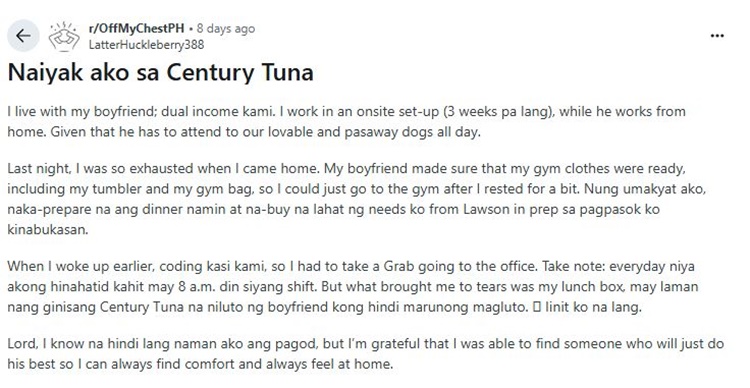This screenshot has width=750, height=388.
Task: Open the OffMyChestPH community avatar
Action: pyautogui.click(x=65, y=36)
